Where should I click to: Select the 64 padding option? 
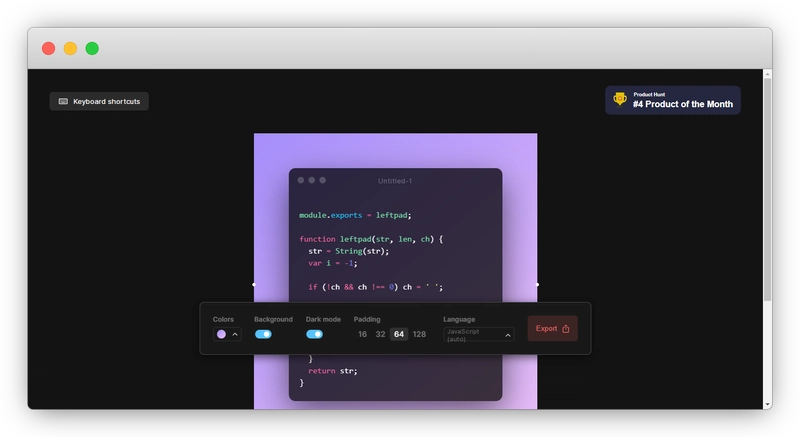tap(399, 334)
